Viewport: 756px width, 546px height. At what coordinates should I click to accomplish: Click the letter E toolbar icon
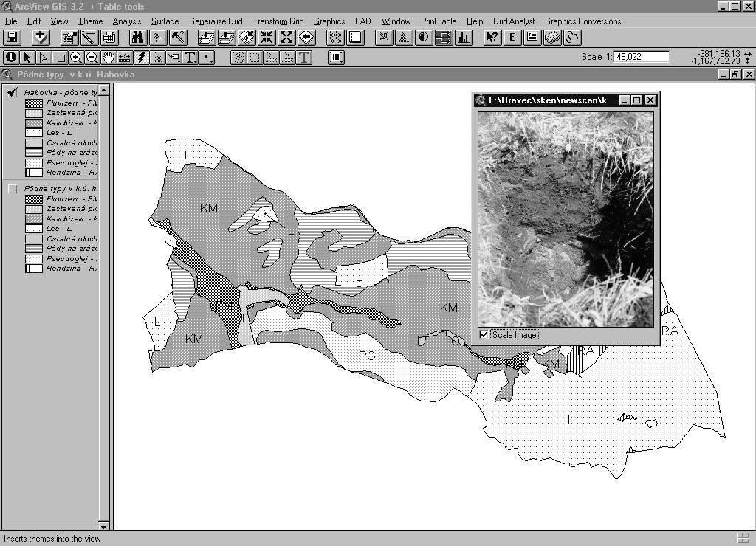(512, 37)
